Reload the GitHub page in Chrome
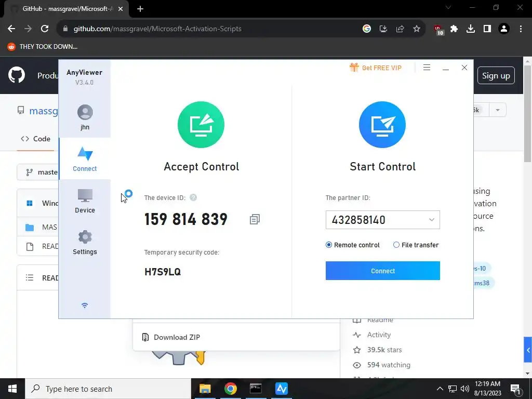This screenshot has height=399, width=532. (45, 29)
